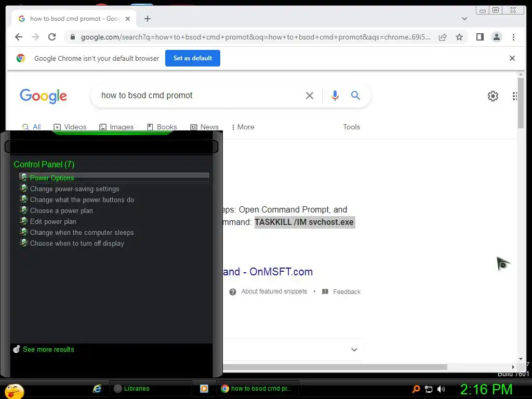Click the horizontal scrollbar thumb

click(x=335, y=367)
